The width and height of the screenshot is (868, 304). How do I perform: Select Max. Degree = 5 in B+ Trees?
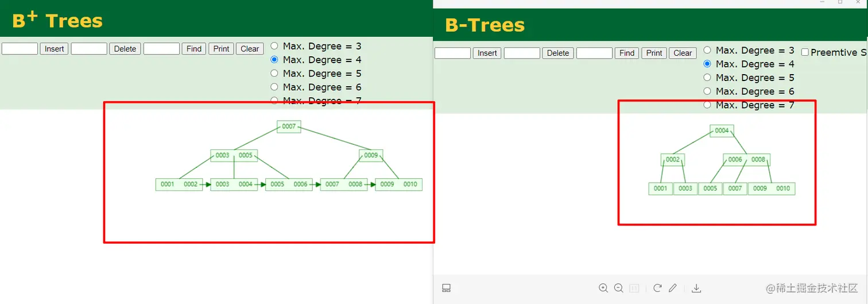click(274, 74)
